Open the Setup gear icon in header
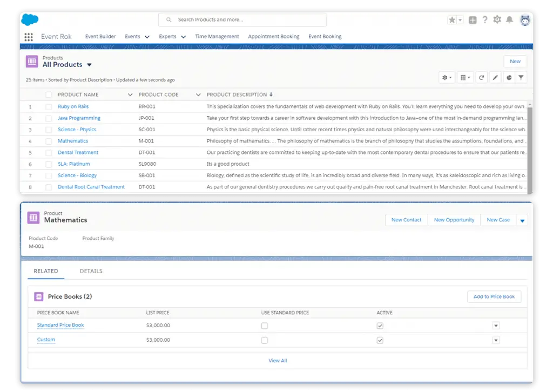 (497, 20)
